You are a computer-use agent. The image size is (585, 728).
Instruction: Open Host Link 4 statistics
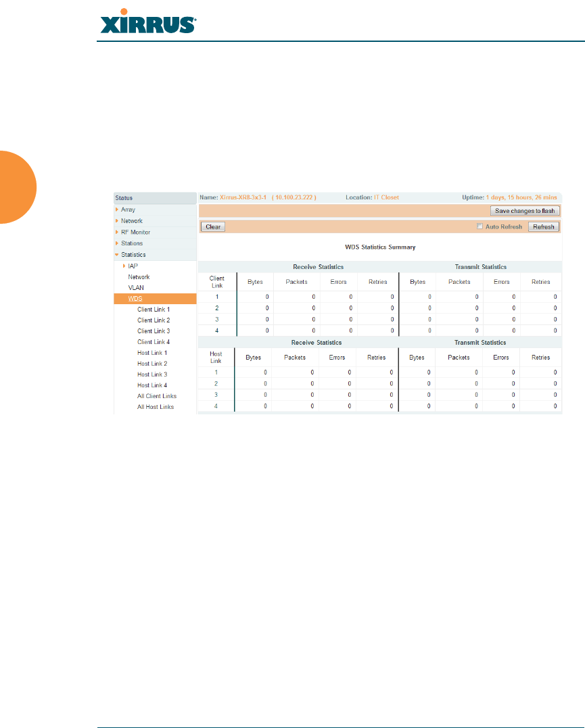click(152, 385)
